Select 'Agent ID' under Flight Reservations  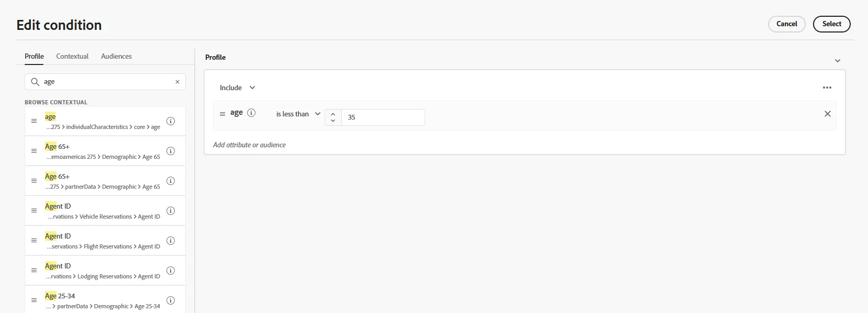click(58, 236)
